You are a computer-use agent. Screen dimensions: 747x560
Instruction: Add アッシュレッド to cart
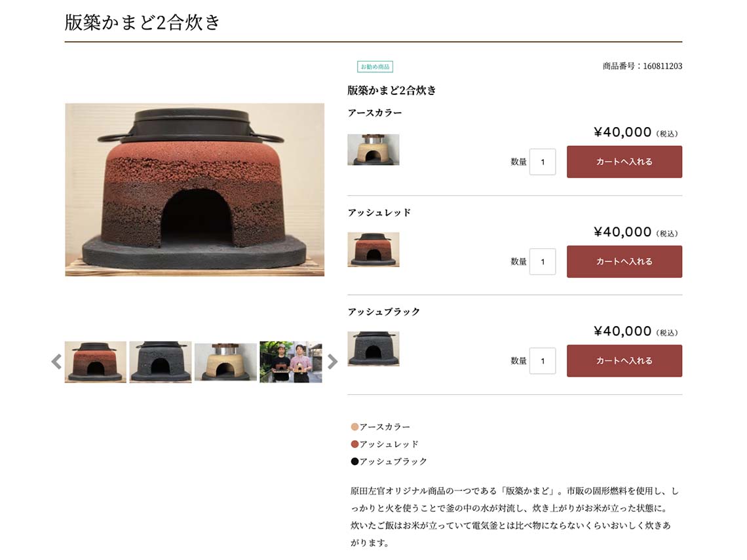coord(624,261)
